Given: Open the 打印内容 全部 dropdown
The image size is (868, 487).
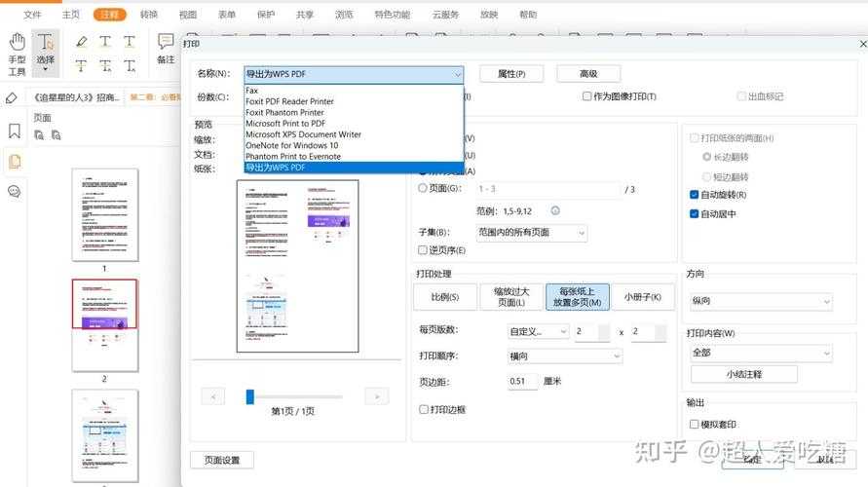Looking at the screenshot, I should 761,353.
